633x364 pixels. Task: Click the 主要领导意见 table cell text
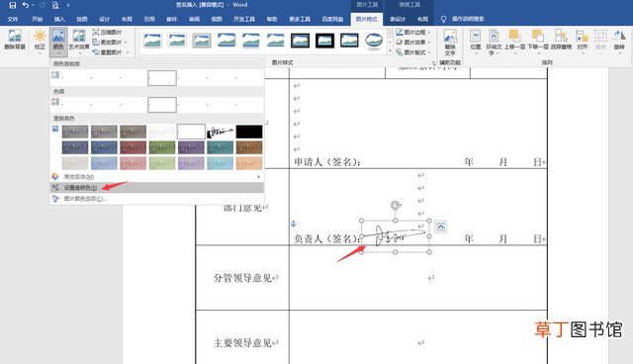(242, 343)
